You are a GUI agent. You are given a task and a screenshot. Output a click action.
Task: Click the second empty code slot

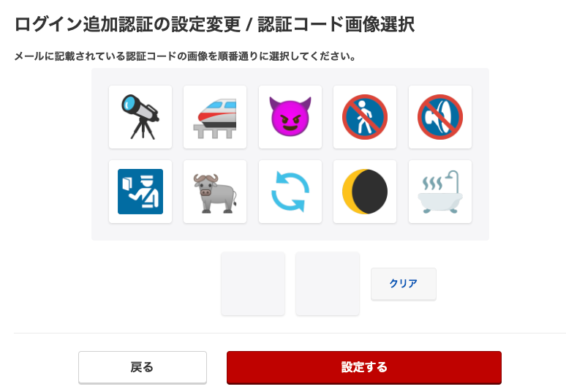[328, 284]
